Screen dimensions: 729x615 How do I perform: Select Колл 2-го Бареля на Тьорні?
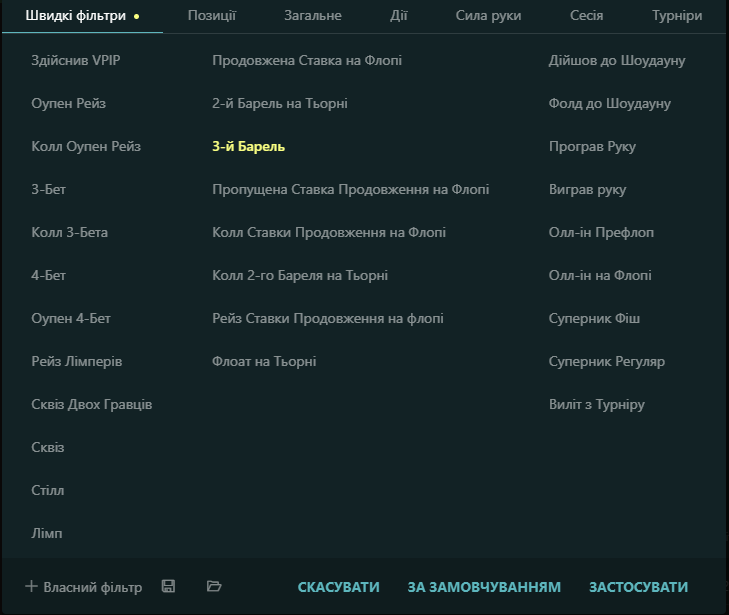click(x=300, y=275)
